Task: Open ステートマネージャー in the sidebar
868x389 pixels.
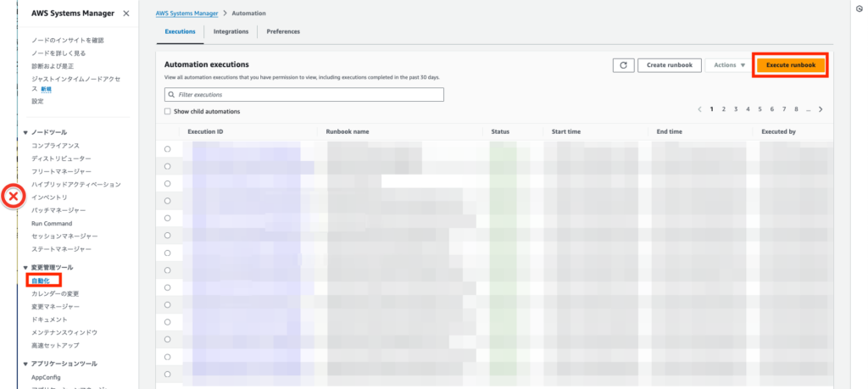Action: (61, 249)
